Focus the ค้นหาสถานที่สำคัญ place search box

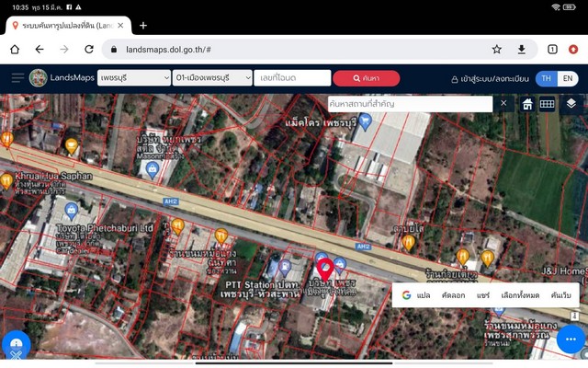[410, 104]
